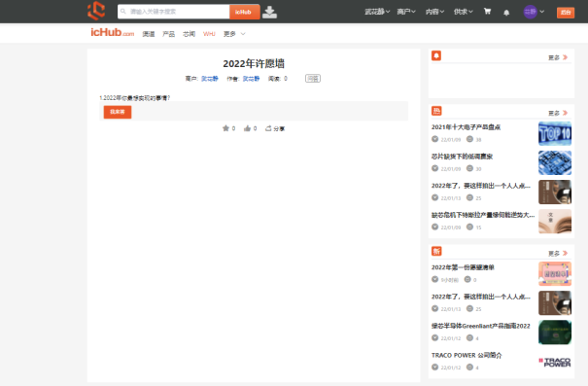Image resolution: width=588 pixels, height=386 pixels.
Task: Click the orange 新 new icon in the sidebar
Action: pos(436,251)
